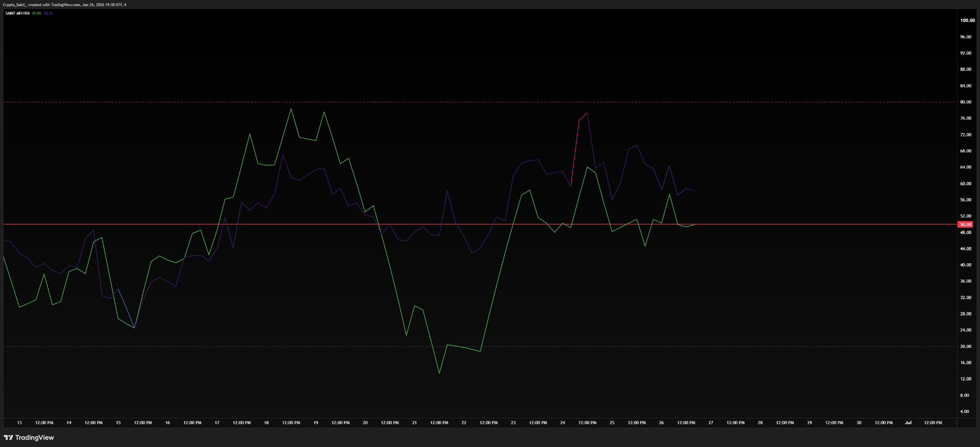Click date label 26 on the time axis
The width and height of the screenshot is (980, 447).
tap(661, 423)
